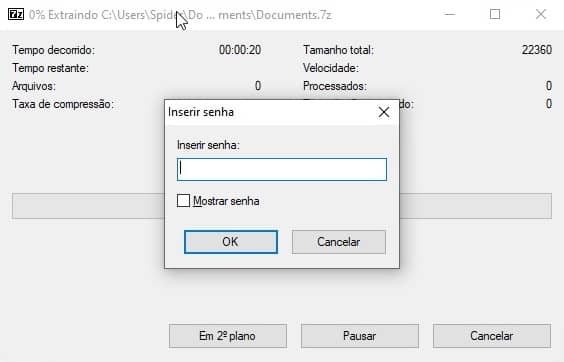Send extraction to background with Em 2º plano
This screenshot has width=564, height=362.
click(228, 336)
